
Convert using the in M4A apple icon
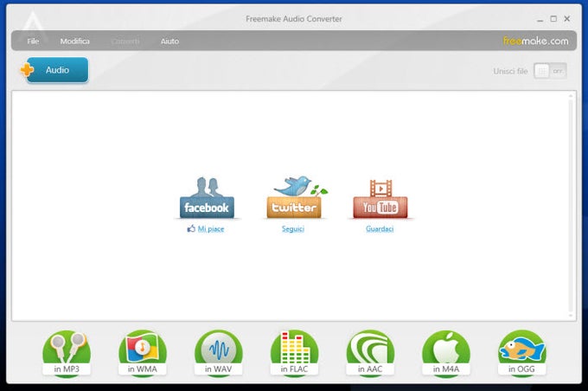446,353
